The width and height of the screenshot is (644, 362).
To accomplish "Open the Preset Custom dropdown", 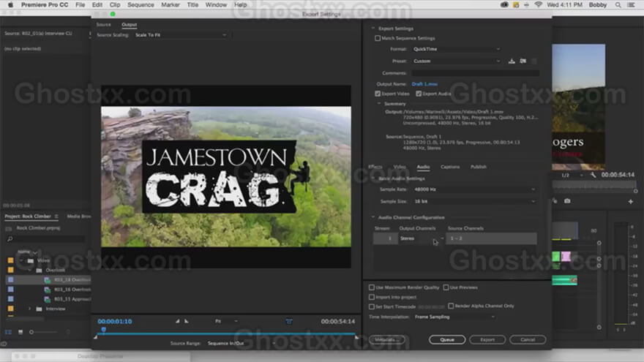I will click(457, 61).
